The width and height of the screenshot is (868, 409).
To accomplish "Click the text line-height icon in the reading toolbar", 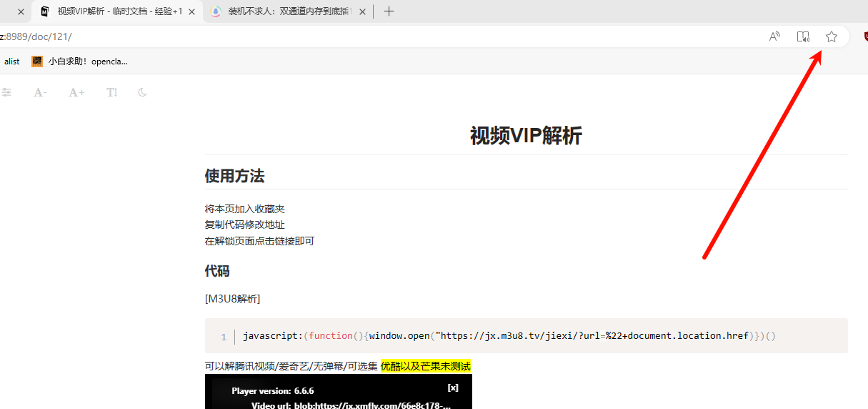I will [111, 92].
